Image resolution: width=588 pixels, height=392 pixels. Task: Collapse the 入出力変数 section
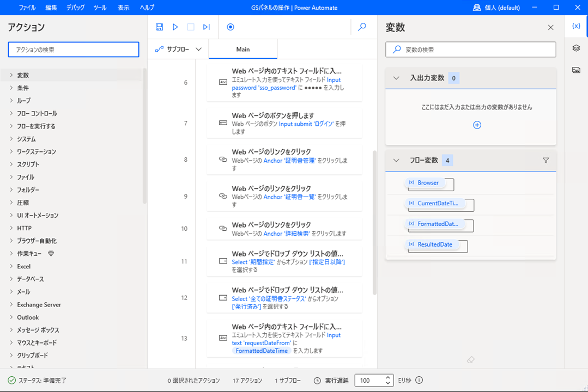[x=396, y=78]
